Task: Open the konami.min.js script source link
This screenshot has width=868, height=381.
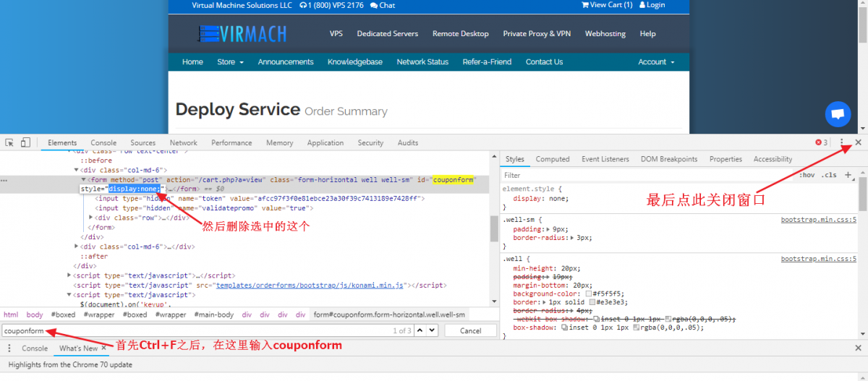Action: point(311,286)
